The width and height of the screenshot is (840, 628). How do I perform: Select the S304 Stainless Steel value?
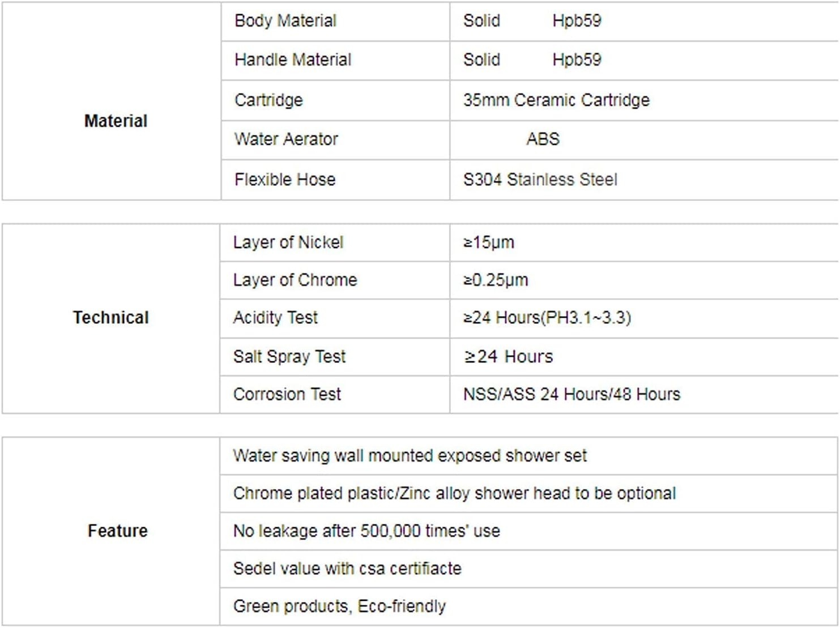(540, 180)
